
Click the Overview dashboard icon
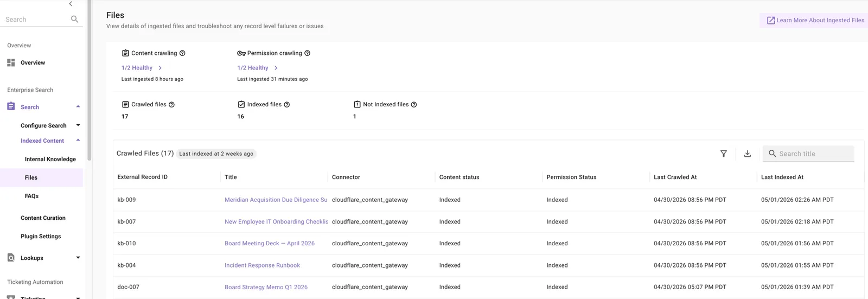point(11,63)
